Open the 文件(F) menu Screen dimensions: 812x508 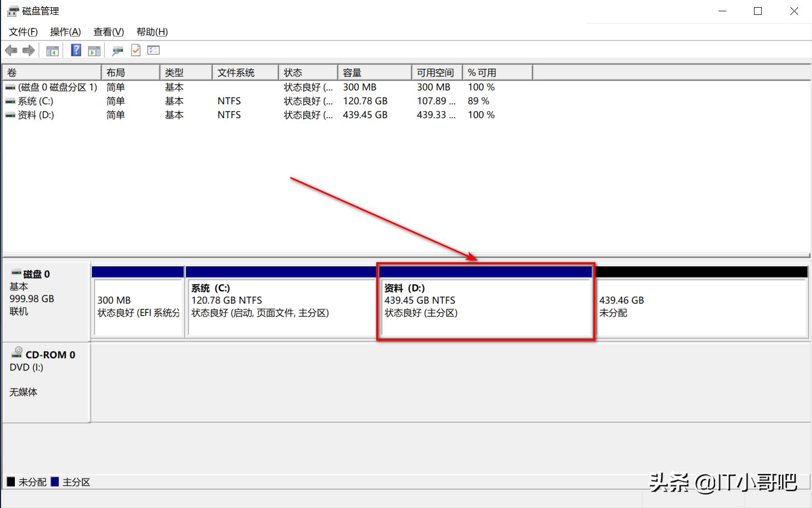point(23,32)
